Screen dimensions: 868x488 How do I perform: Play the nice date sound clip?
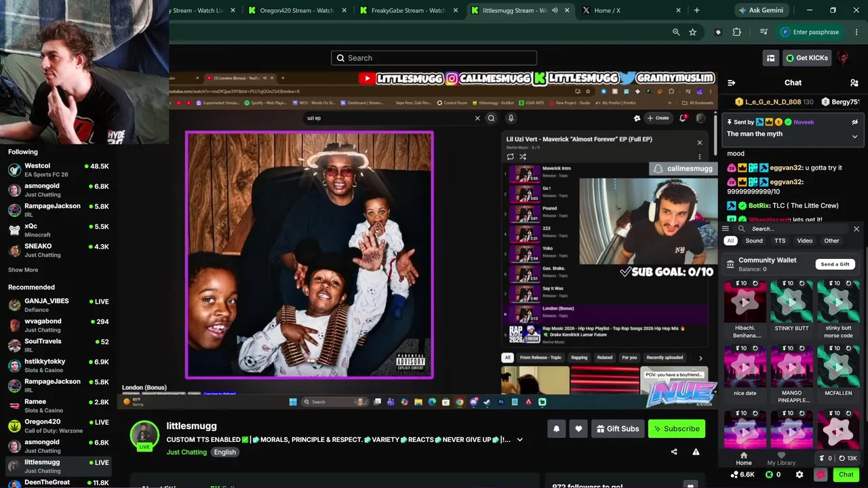point(745,367)
